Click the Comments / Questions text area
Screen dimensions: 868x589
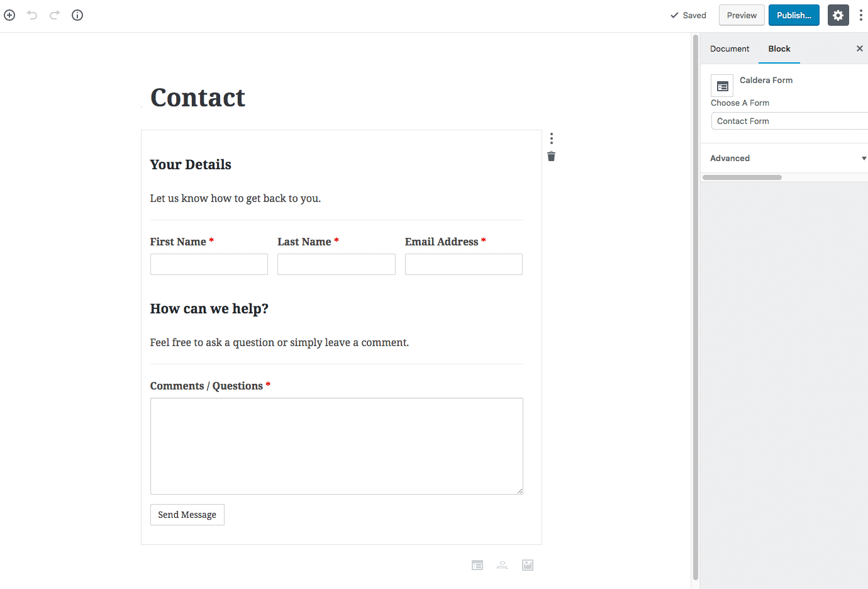337,446
